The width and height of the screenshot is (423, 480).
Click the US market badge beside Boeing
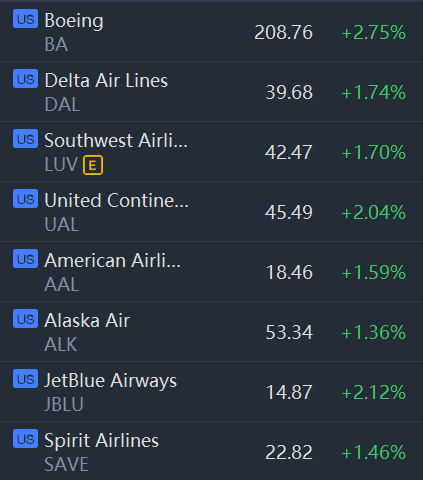(x=25, y=19)
